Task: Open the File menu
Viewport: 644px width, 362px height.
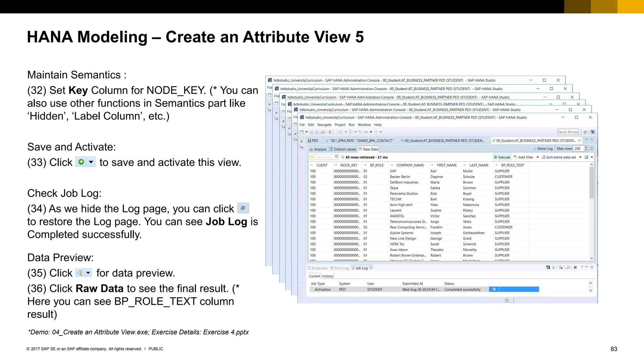Action: pyautogui.click(x=302, y=125)
